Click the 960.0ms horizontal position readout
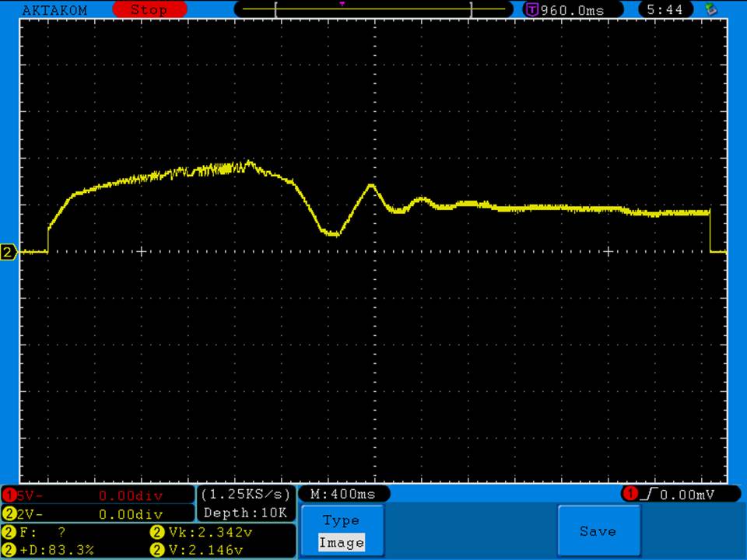Image resolution: width=747 pixels, height=560 pixels. (x=571, y=10)
